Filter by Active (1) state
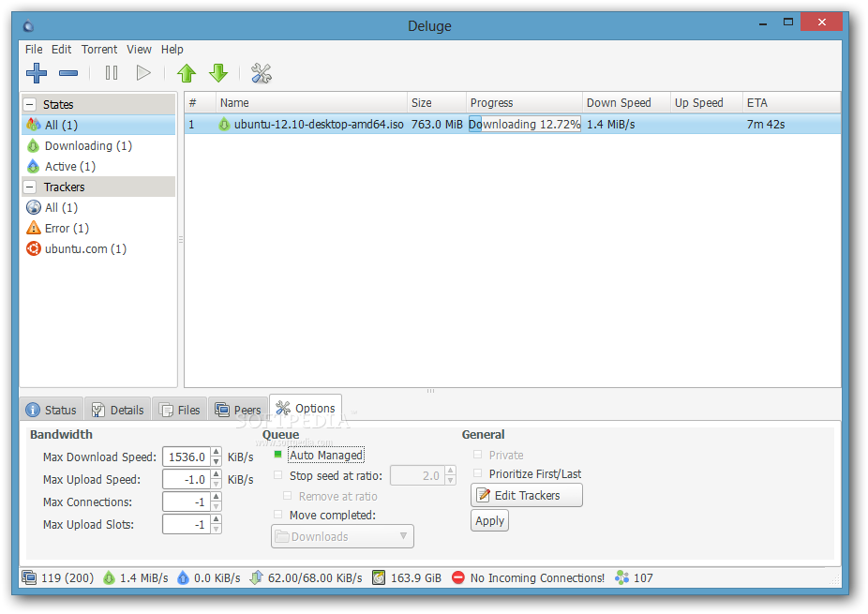This screenshot has height=614, width=868. 98,166
